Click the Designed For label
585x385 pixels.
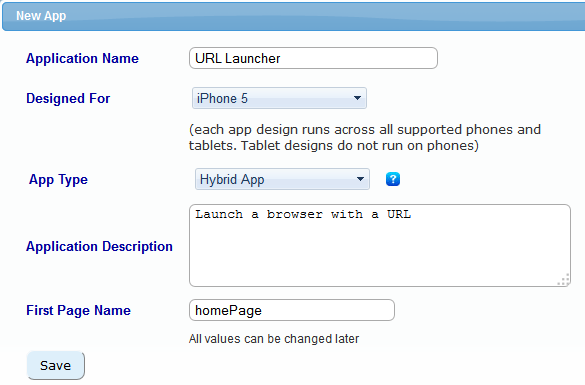click(x=68, y=98)
